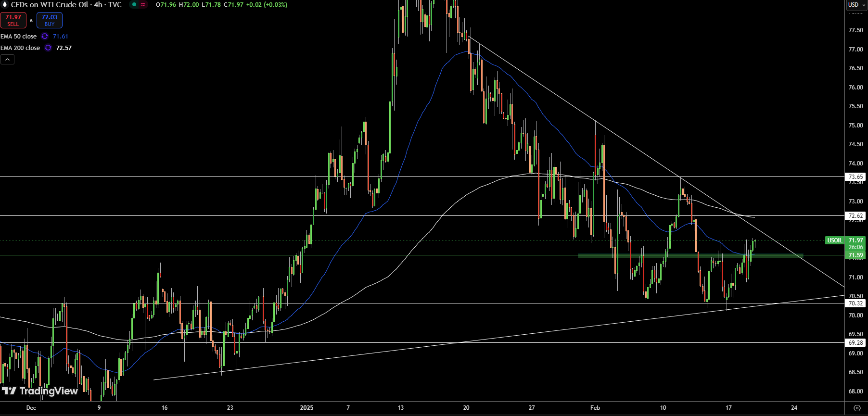Click the 13 date label on the time axis
Viewport: 868px width, 416px height.
(401, 408)
